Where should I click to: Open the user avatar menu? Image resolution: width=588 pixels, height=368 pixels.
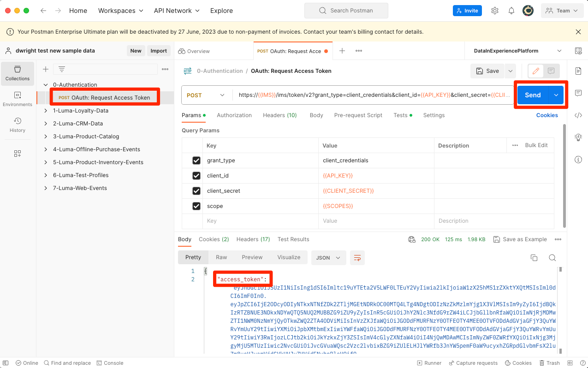click(528, 11)
